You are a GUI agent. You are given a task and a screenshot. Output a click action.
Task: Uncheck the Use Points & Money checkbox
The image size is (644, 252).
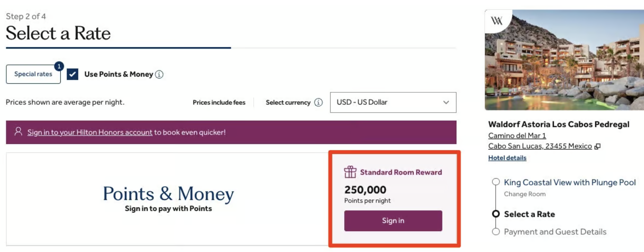click(72, 74)
